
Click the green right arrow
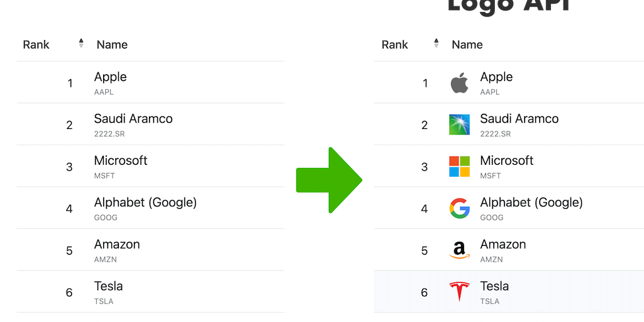point(329,180)
